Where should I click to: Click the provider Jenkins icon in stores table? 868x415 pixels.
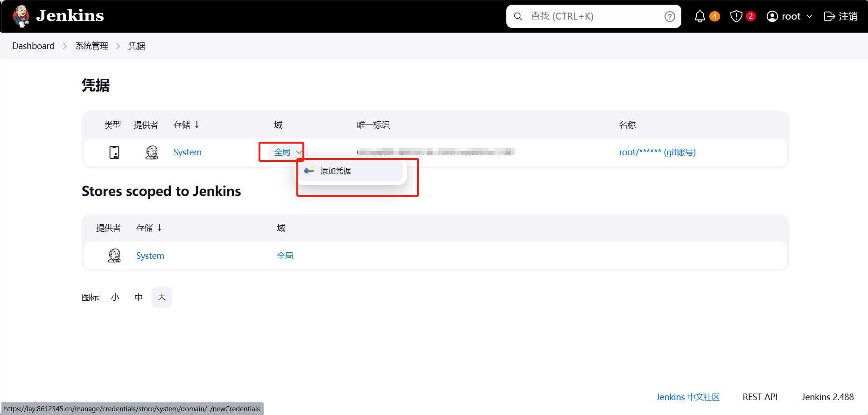point(114,256)
